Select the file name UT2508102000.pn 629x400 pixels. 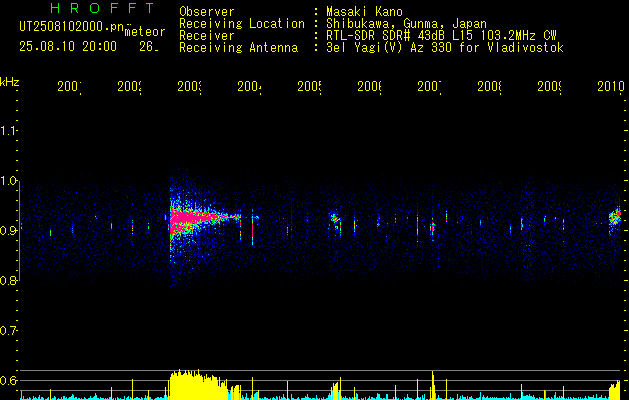point(72,27)
